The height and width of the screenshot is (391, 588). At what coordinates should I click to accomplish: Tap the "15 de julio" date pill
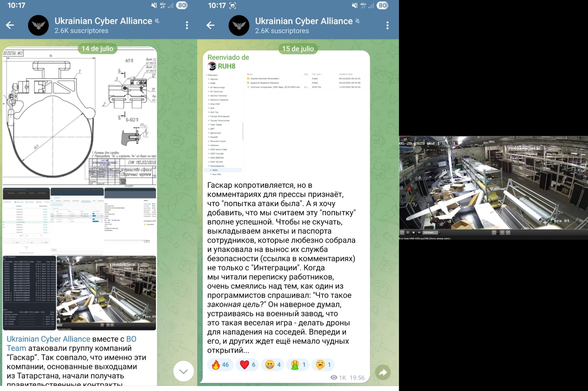(x=298, y=49)
